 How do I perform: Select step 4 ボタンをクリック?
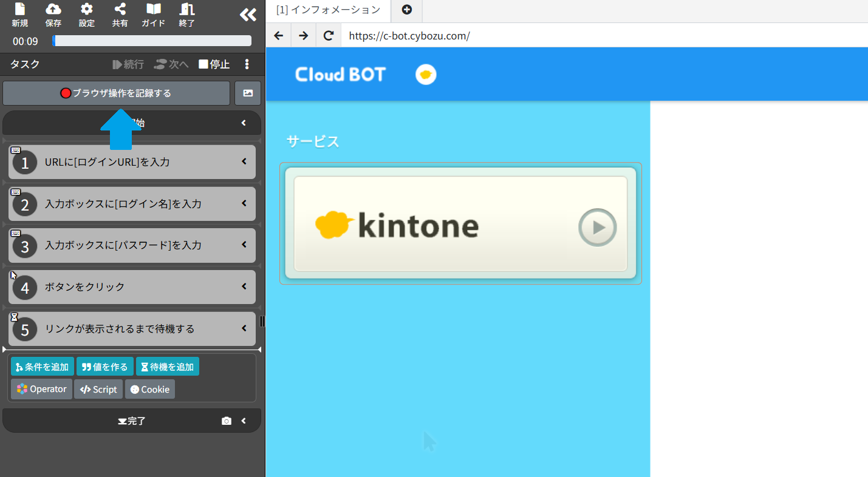click(x=132, y=287)
